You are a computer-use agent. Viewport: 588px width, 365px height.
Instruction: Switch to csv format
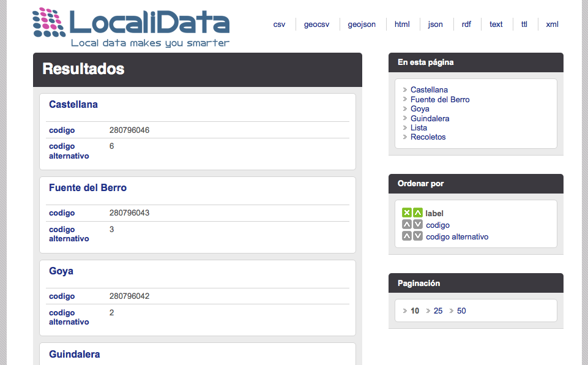[x=279, y=24]
